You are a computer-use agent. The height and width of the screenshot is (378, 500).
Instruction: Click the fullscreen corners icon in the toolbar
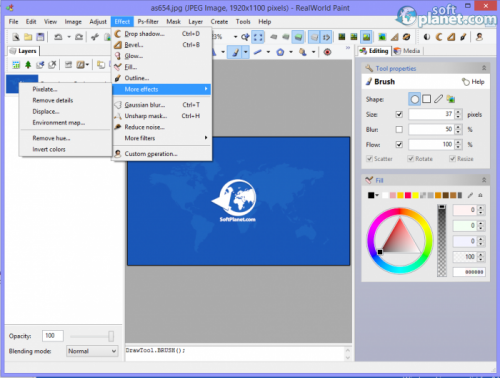pos(258,37)
